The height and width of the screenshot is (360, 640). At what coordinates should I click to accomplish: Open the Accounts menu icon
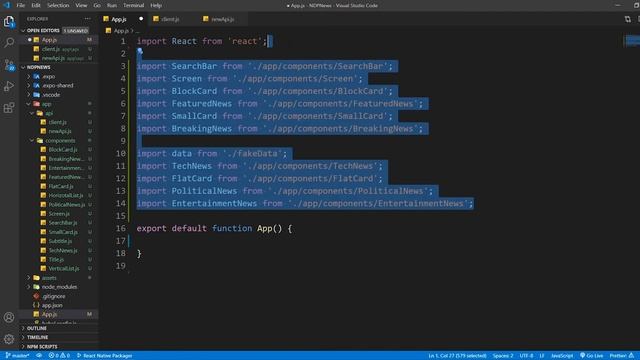(x=9, y=317)
